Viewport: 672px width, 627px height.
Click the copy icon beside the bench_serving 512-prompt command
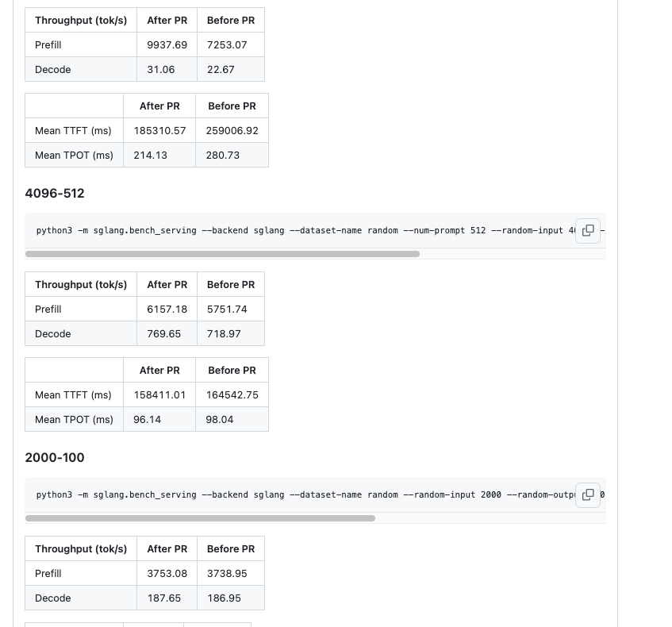pos(588,231)
